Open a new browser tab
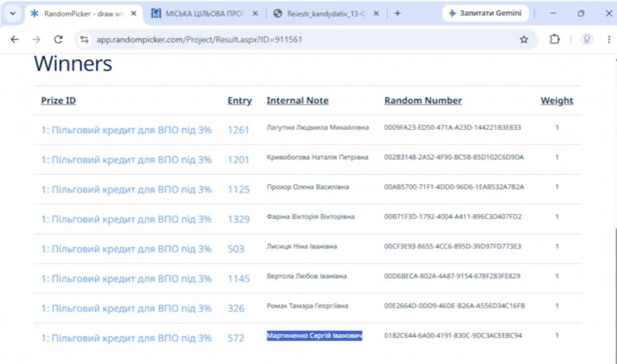The image size is (617, 364). [398, 14]
